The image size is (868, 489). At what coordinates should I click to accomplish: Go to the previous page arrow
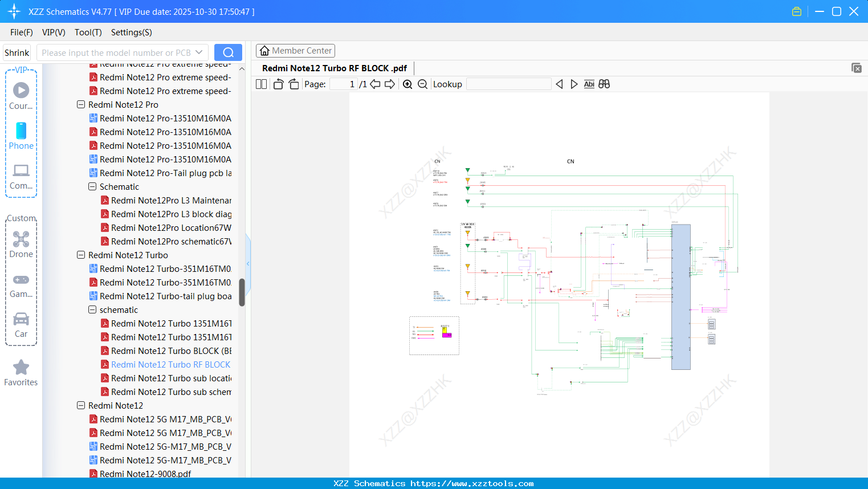pyautogui.click(x=375, y=84)
